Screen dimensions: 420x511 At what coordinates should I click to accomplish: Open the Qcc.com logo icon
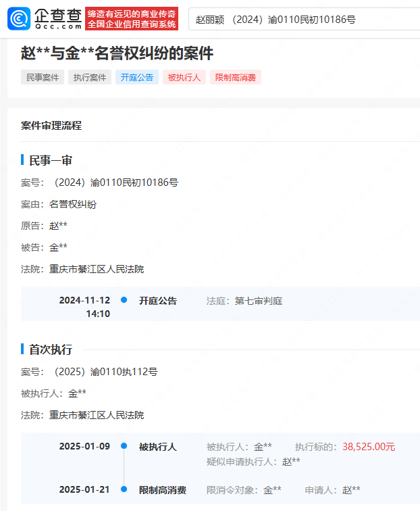[x=19, y=18]
